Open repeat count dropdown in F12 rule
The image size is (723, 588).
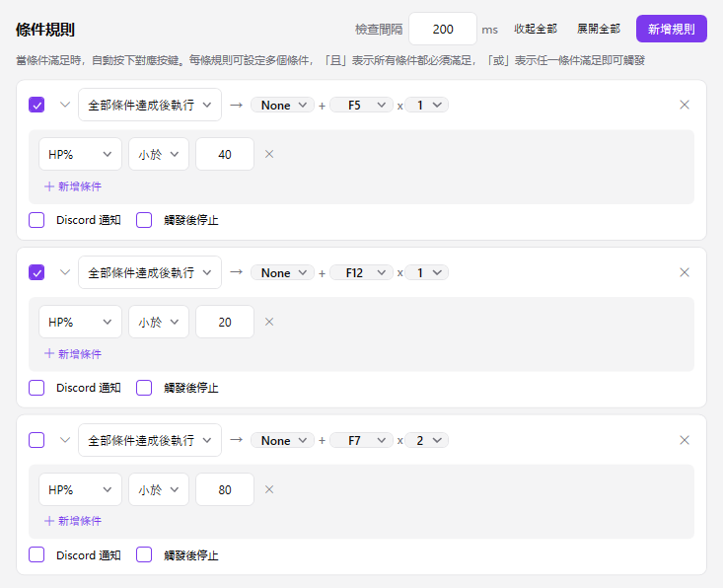pos(427,272)
